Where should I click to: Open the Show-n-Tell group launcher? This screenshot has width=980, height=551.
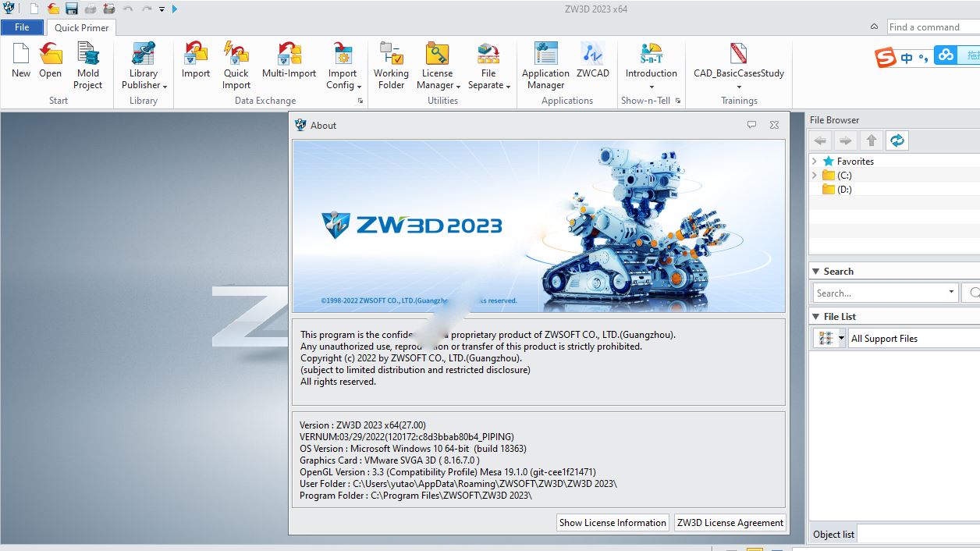pyautogui.click(x=678, y=101)
